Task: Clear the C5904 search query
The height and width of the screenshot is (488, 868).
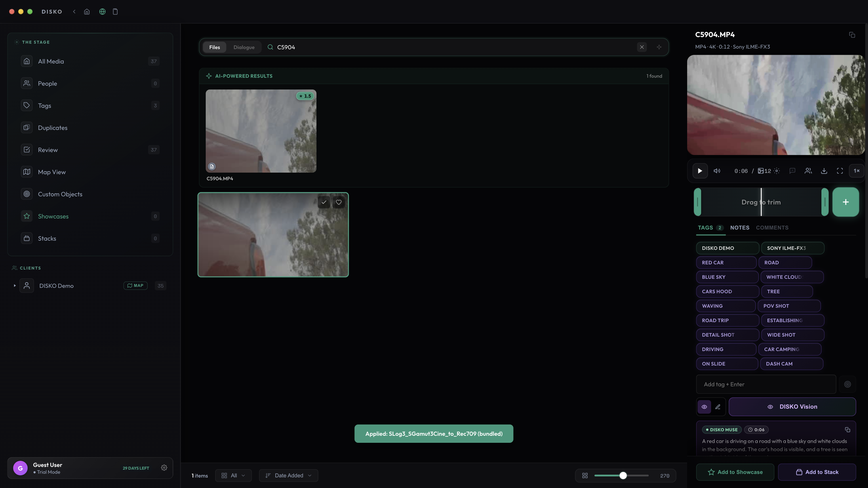Action: [x=642, y=47]
